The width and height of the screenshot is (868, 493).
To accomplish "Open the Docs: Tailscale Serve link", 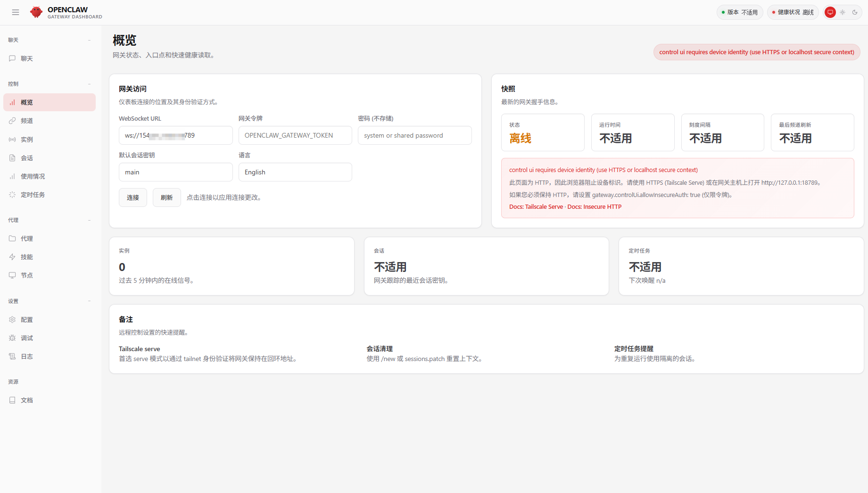I will (x=536, y=207).
